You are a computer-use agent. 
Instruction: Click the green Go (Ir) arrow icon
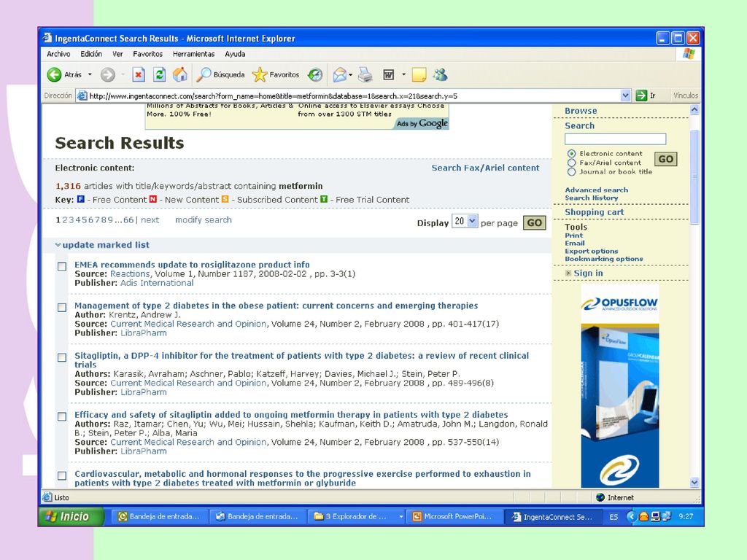point(641,96)
